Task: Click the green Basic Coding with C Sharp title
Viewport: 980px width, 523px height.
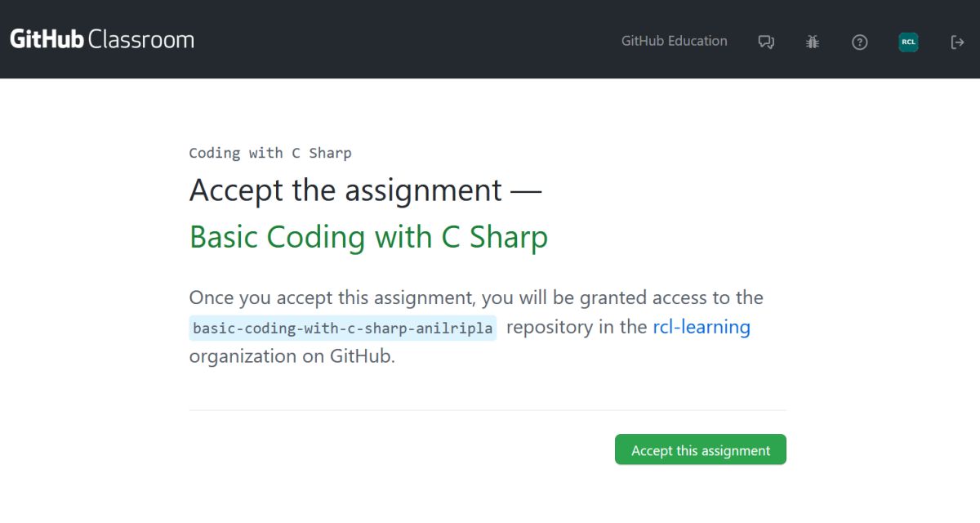Action: point(368,237)
